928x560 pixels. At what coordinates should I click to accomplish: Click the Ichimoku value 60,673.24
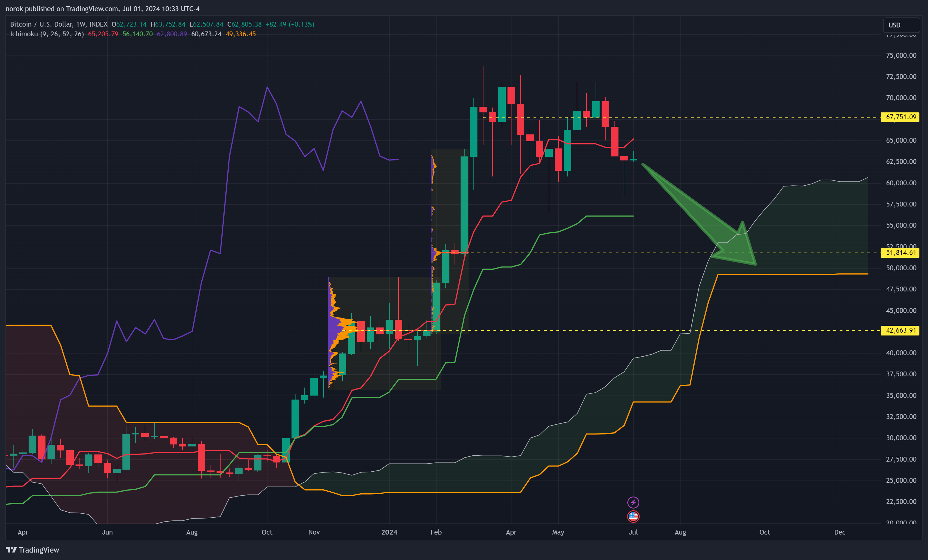coord(206,34)
